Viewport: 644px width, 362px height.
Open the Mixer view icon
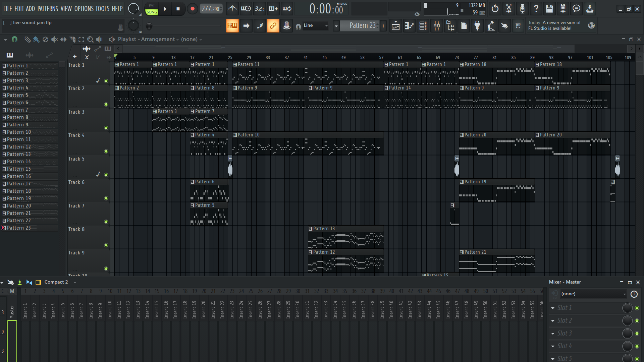tap(437, 26)
